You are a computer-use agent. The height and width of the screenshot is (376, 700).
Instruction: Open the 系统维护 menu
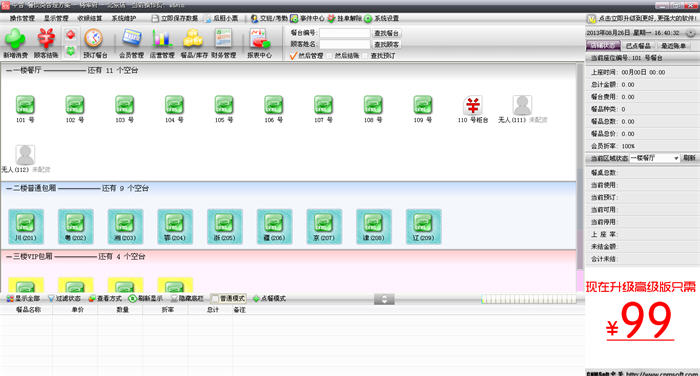tap(124, 18)
